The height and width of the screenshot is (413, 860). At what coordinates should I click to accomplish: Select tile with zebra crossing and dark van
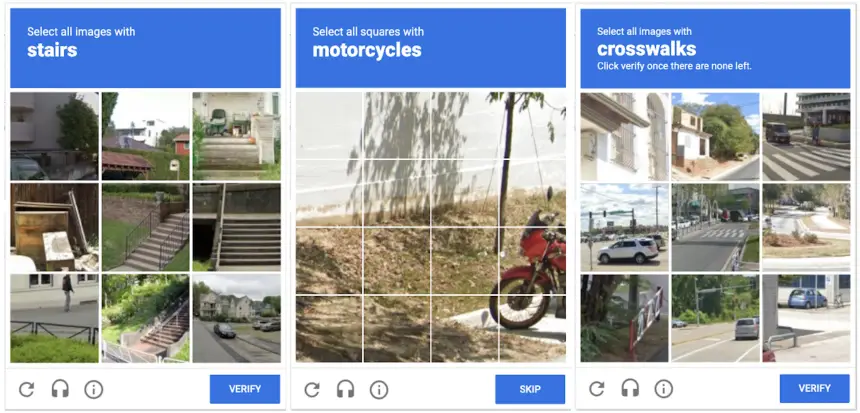806,136
